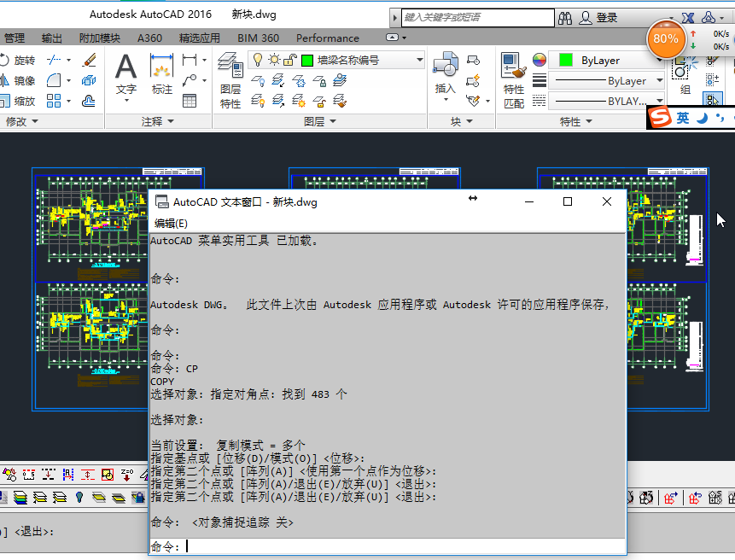735x560 pixels.
Task: Select the 缩放 (Scale) tool
Action: [x=24, y=99]
